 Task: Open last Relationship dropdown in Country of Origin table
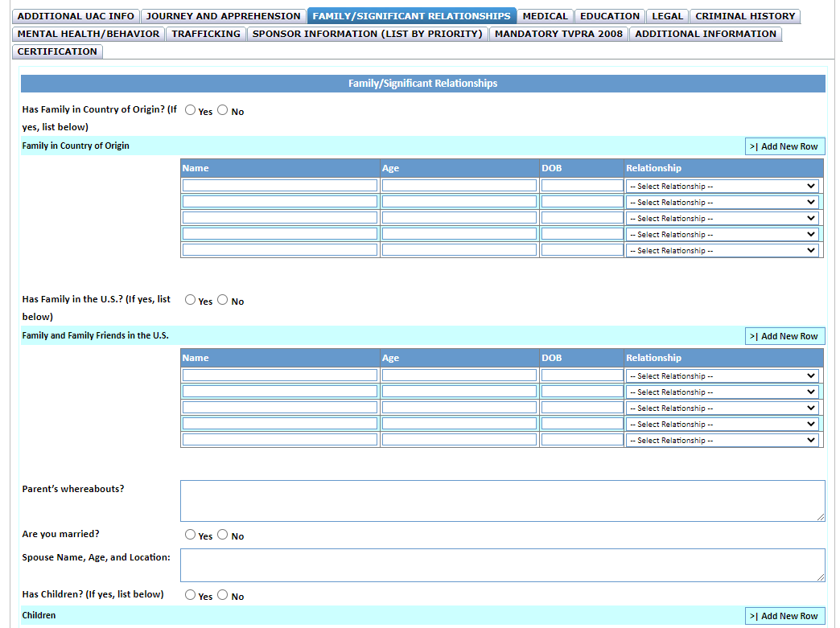723,251
